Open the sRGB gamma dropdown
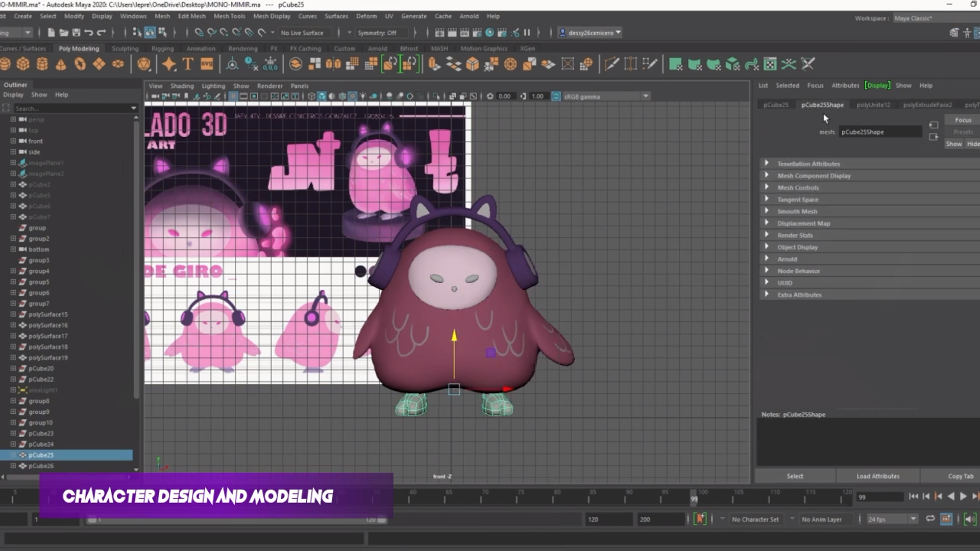Viewport: 980px width, 551px height. [x=645, y=96]
